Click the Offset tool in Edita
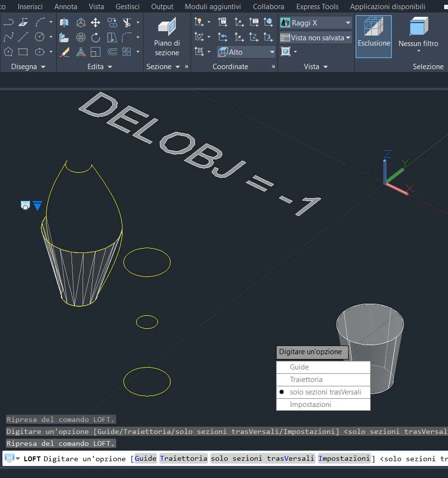 [x=112, y=52]
